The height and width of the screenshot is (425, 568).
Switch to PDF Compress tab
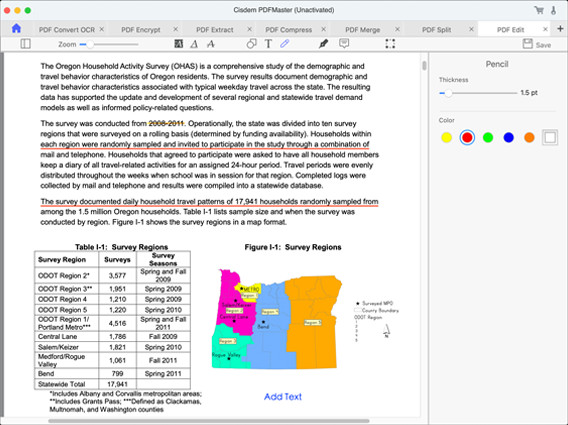coord(289,30)
